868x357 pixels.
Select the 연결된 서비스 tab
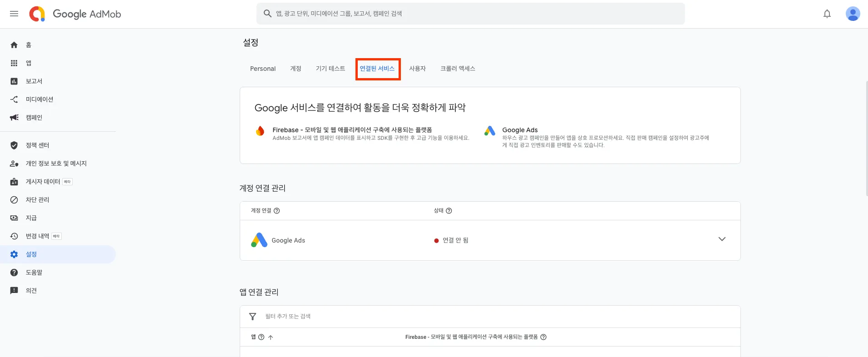[377, 69]
